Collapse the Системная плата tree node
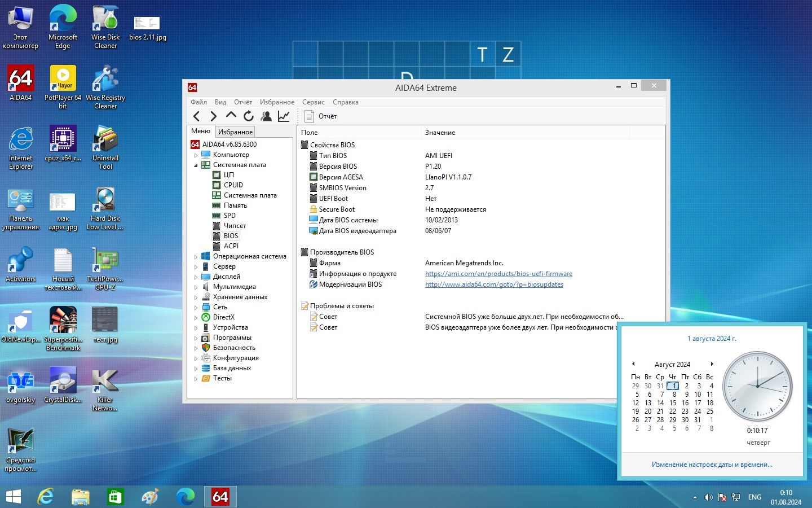This screenshot has height=508, width=812. (196, 165)
